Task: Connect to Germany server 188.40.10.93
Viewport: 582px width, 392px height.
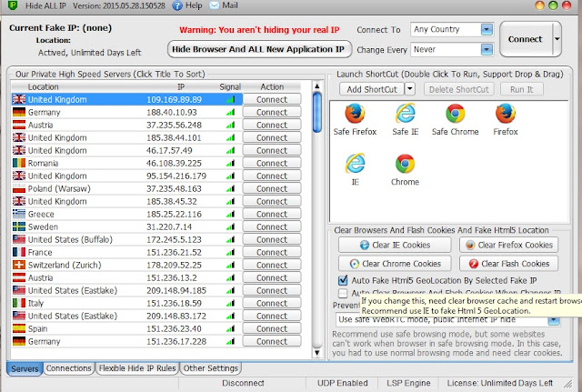Action: point(272,112)
